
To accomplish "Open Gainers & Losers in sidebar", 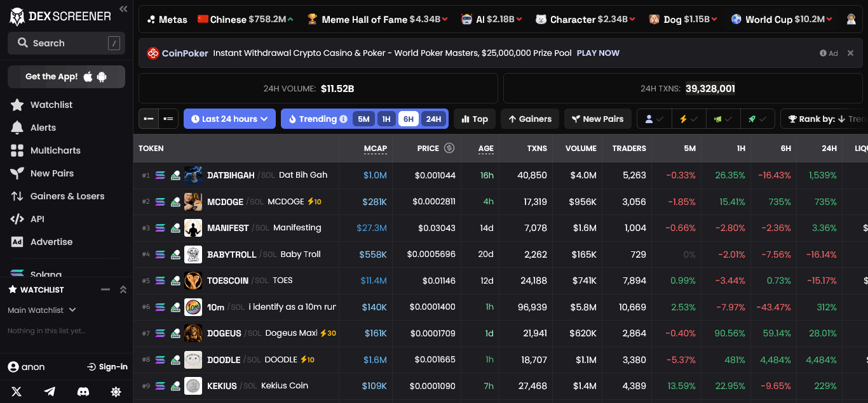I will click(x=67, y=196).
